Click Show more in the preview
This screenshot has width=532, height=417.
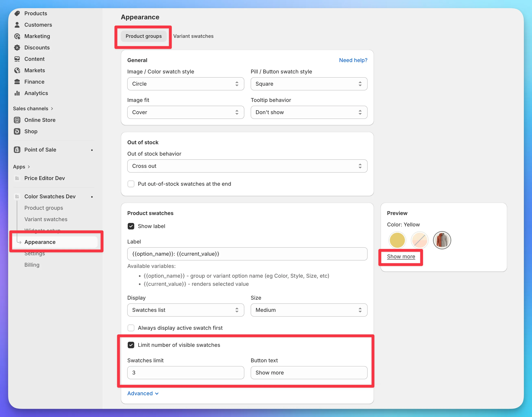401,256
